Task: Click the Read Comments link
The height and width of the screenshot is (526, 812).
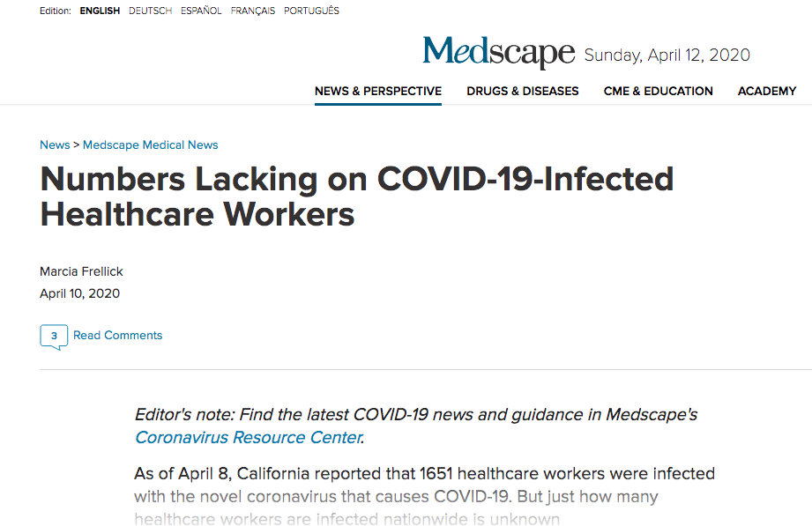Action: 117,335
